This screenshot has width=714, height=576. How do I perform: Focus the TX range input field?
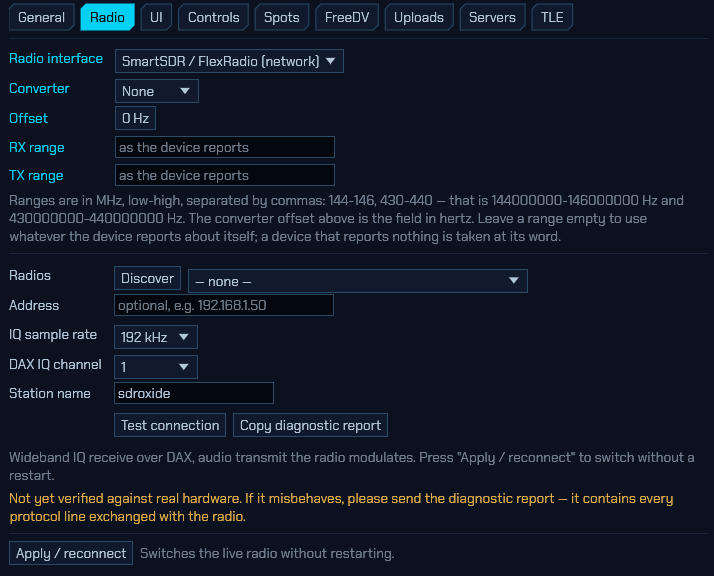[x=224, y=175]
